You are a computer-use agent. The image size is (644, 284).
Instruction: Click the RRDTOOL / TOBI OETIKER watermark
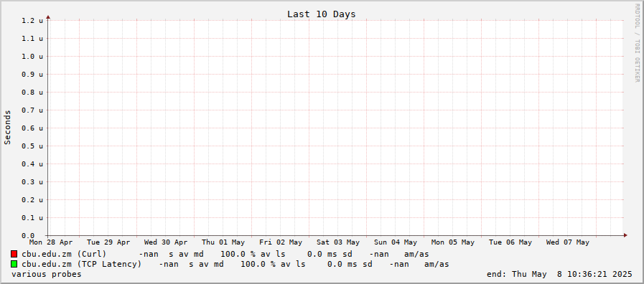pos(637,43)
